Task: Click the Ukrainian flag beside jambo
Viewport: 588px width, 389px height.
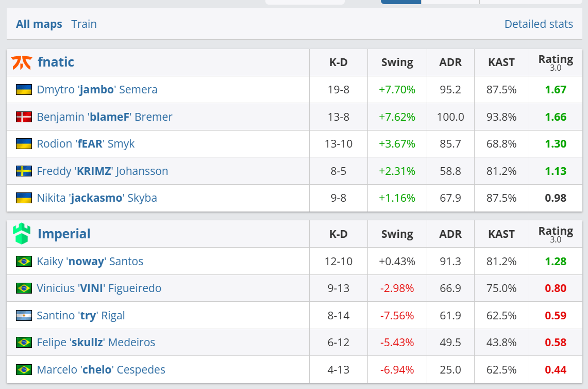Action: (x=24, y=90)
